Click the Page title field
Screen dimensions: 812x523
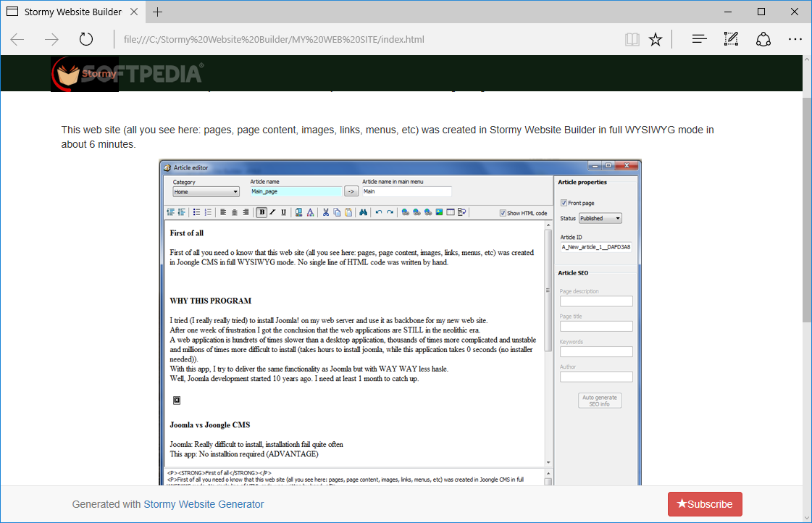pos(596,326)
